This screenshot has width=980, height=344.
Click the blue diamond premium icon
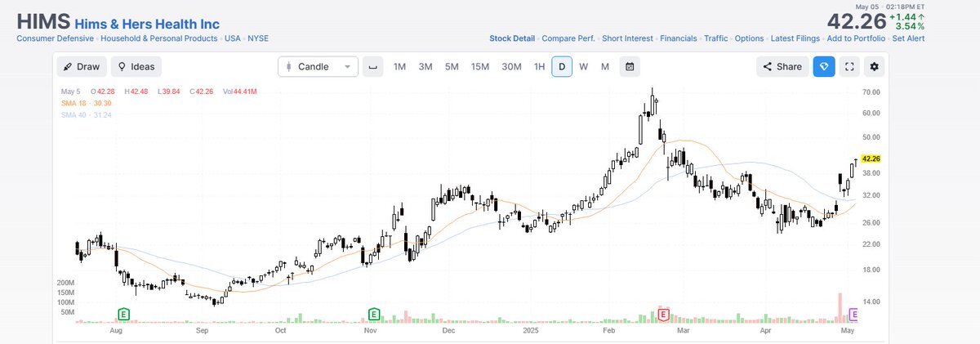[x=823, y=66]
